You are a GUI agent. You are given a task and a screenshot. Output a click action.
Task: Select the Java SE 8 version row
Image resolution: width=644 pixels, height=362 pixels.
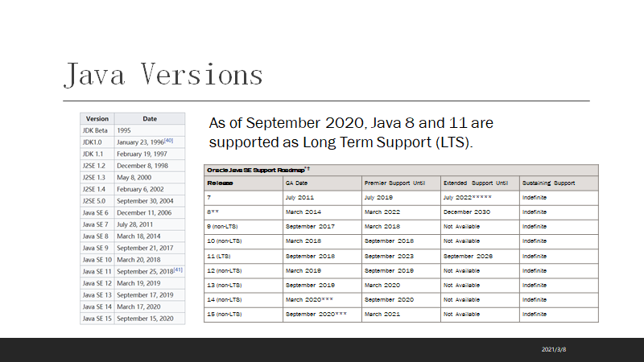pyautogui.click(x=133, y=237)
